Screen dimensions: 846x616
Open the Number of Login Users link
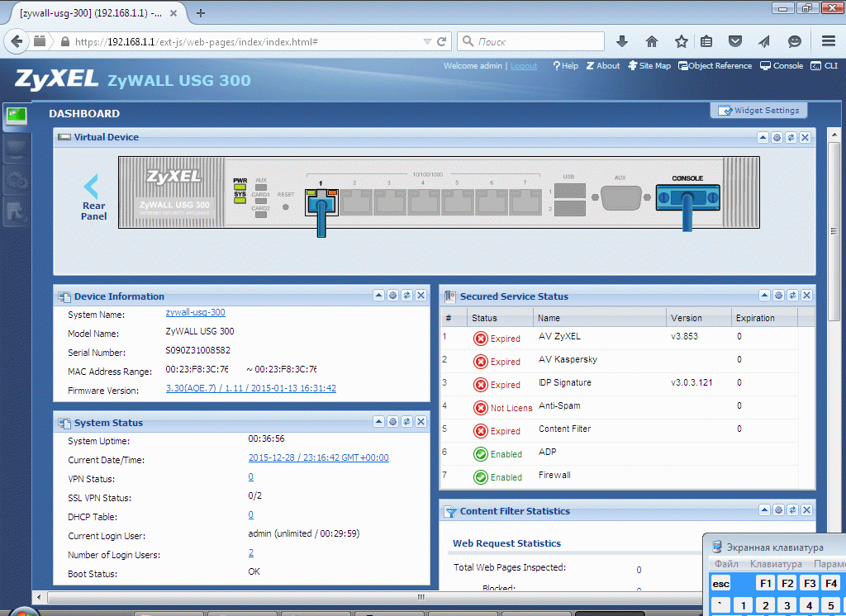point(251,553)
